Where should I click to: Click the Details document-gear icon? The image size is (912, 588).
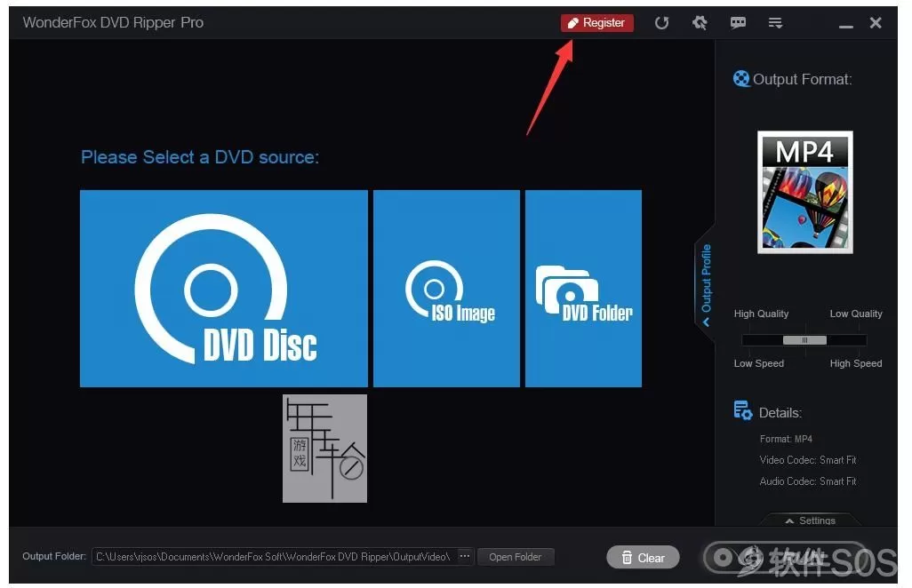(743, 410)
